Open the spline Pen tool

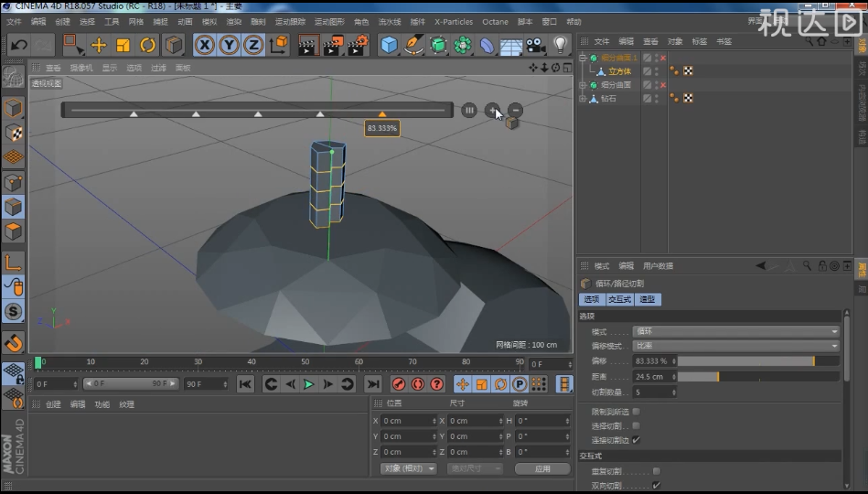click(413, 45)
